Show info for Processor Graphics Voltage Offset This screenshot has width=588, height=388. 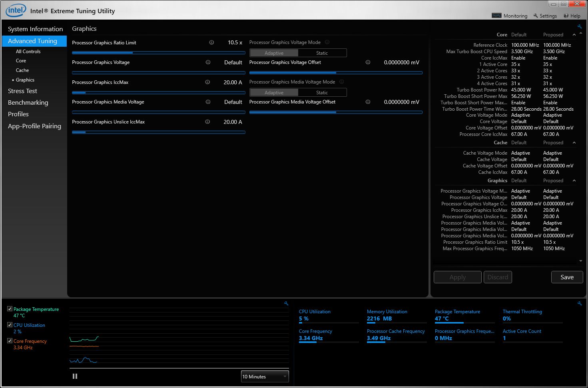(x=368, y=62)
